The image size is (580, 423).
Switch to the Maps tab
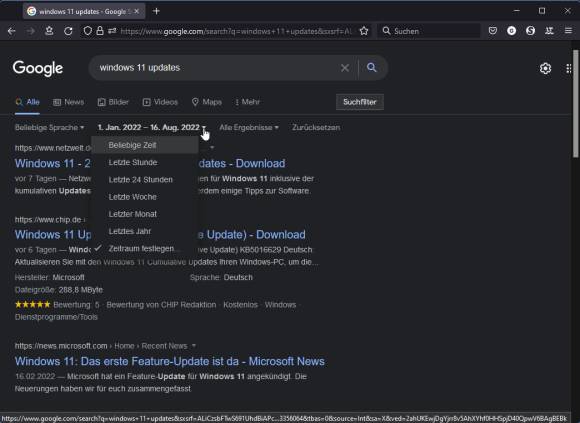pyautogui.click(x=206, y=102)
